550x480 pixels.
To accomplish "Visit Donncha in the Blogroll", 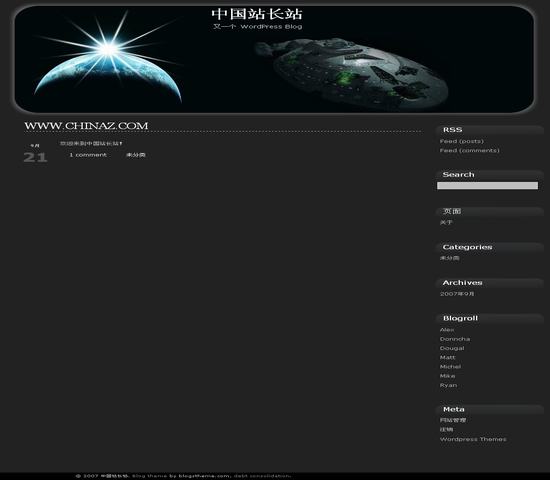I will tap(455, 339).
